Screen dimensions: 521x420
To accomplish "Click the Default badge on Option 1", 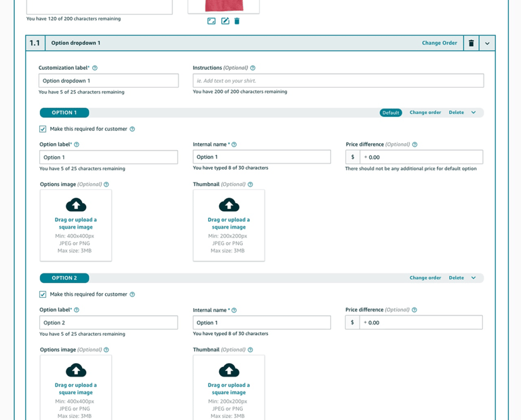I will tap(391, 113).
